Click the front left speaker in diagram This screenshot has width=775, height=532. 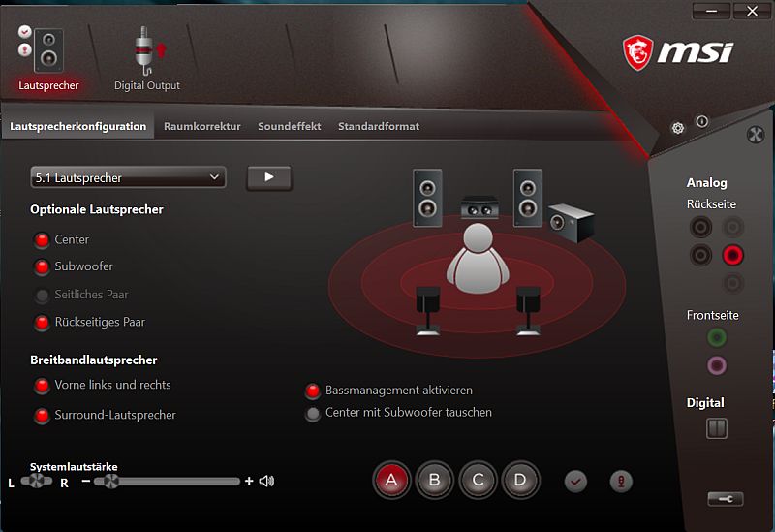point(427,198)
